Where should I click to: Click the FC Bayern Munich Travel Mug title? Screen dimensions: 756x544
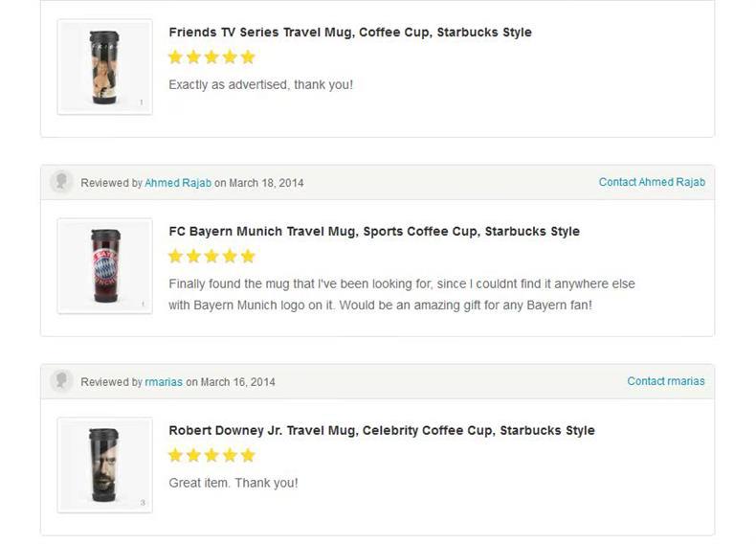tap(374, 232)
